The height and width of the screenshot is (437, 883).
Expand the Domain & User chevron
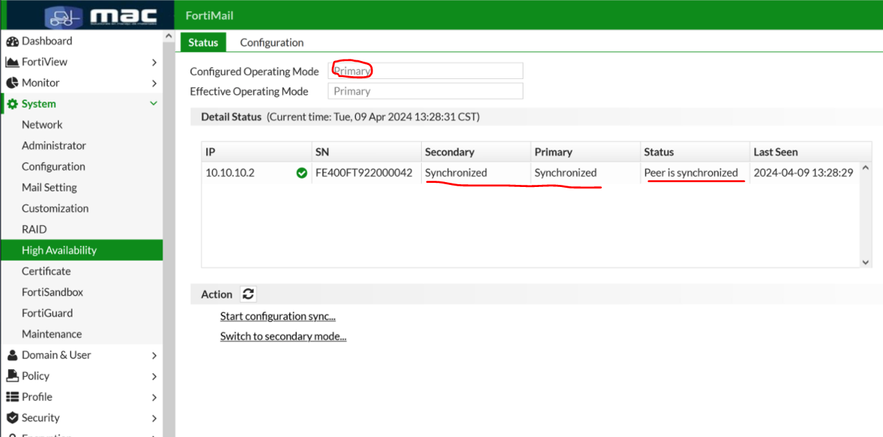pyautogui.click(x=154, y=355)
